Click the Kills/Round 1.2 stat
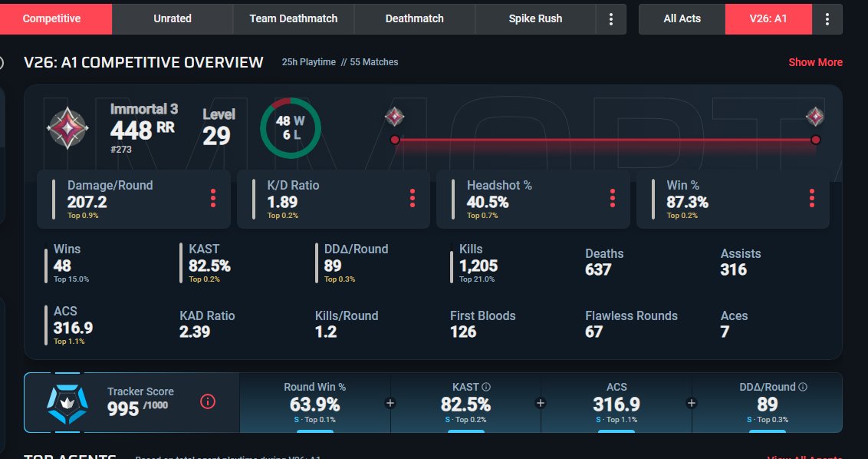868x459 pixels. pos(347,324)
